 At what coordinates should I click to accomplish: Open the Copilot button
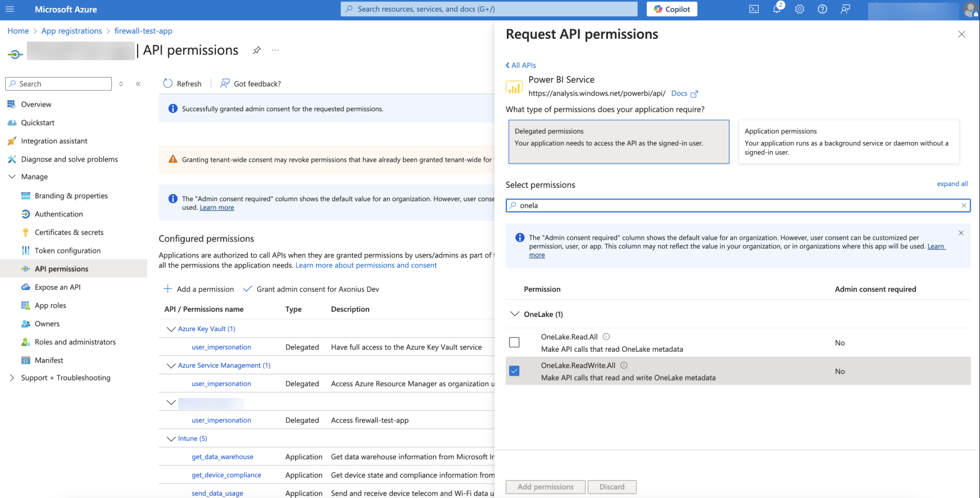pos(672,9)
